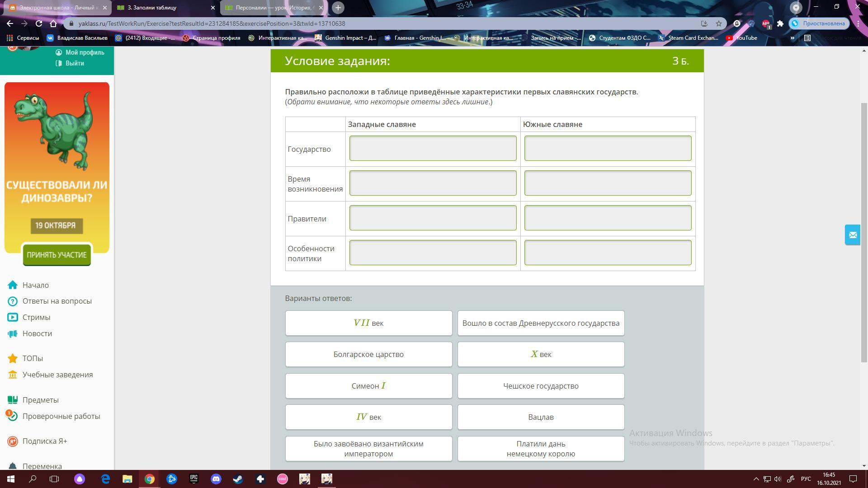Open Начало home icon in sidebar
Screen dimensions: 868x488
(x=13, y=285)
